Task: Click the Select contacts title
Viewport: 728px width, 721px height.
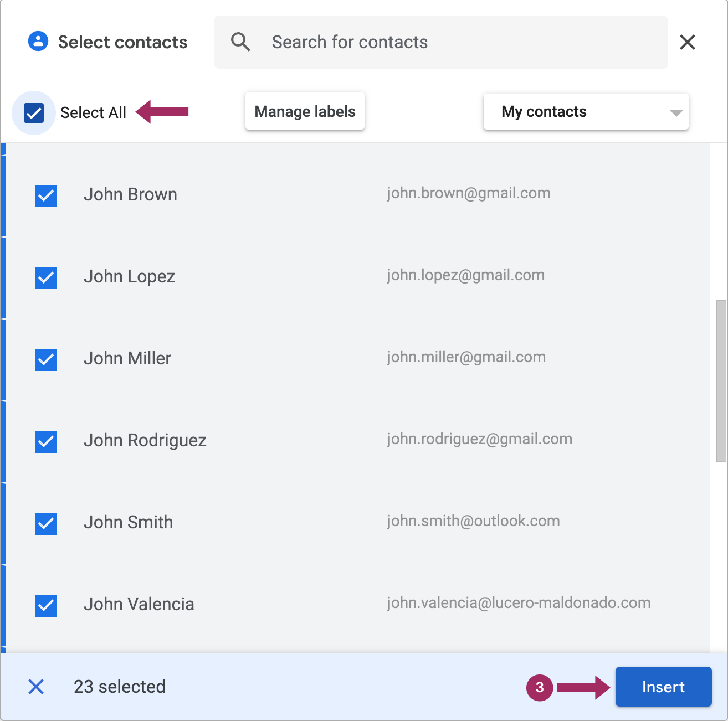Action: pyautogui.click(x=123, y=42)
